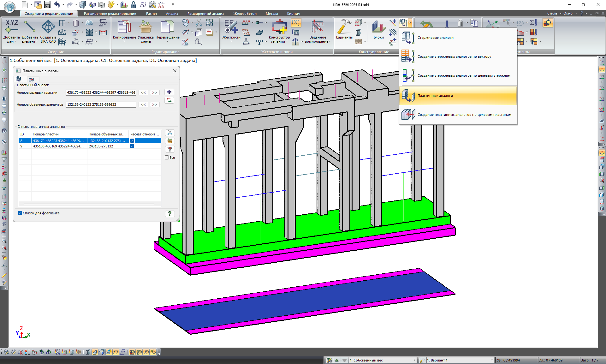Select Стержневые аналоги from the dropdown menu
This screenshot has width=606, height=364.
pyautogui.click(x=435, y=38)
